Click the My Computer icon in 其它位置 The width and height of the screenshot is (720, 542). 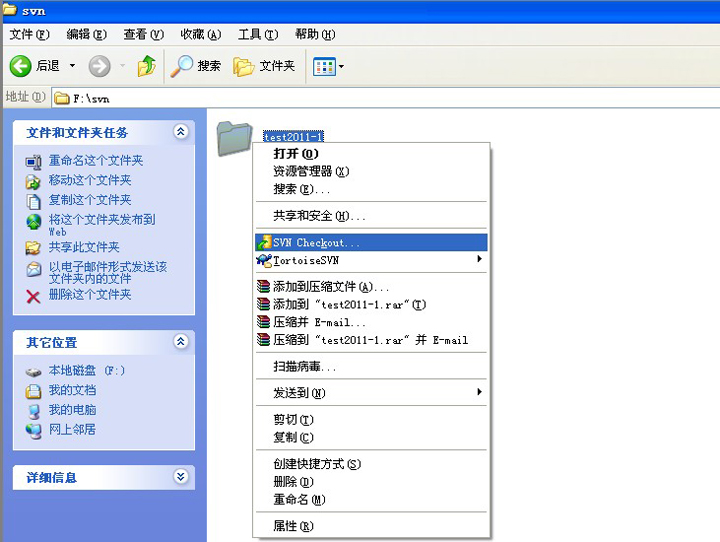click(33, 411)
